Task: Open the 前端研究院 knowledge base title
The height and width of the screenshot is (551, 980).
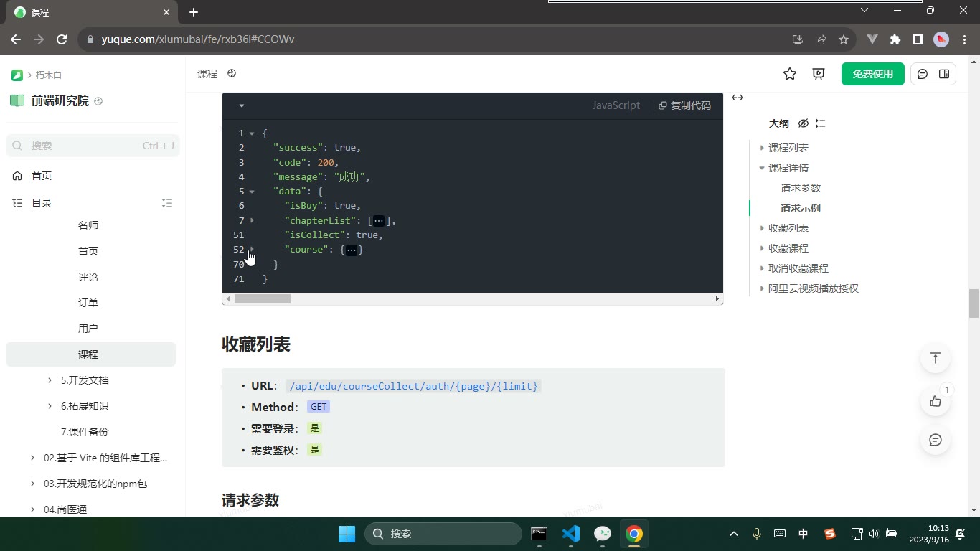Action: [60, 101]
